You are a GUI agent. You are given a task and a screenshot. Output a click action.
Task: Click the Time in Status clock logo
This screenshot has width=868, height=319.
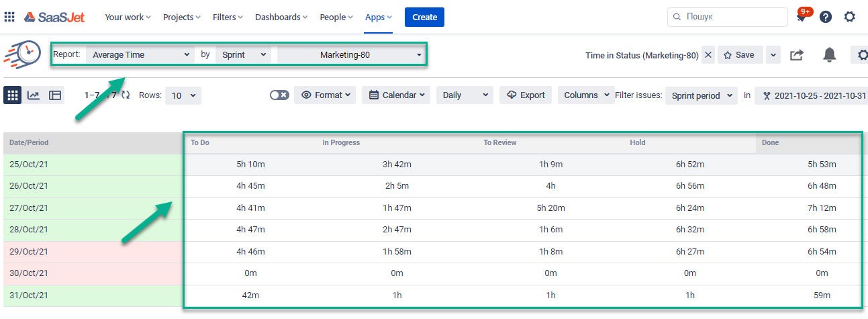[23, 54]
